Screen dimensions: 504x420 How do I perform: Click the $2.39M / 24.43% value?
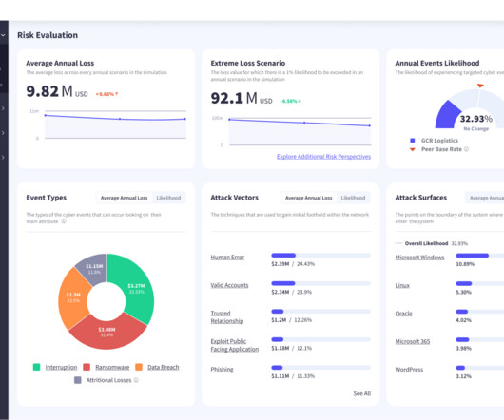tap(293, 264)
